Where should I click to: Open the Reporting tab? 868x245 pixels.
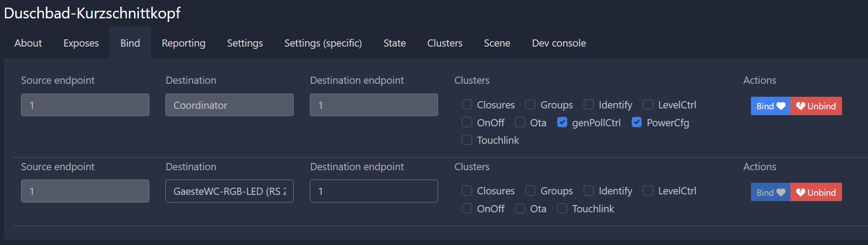pyautogui.click(x=183, y=43)
